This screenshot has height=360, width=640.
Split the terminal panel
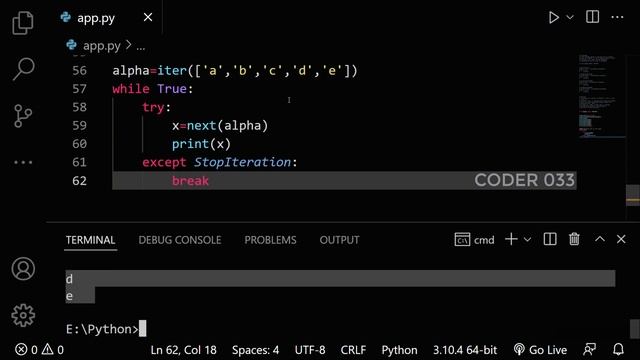550,239
